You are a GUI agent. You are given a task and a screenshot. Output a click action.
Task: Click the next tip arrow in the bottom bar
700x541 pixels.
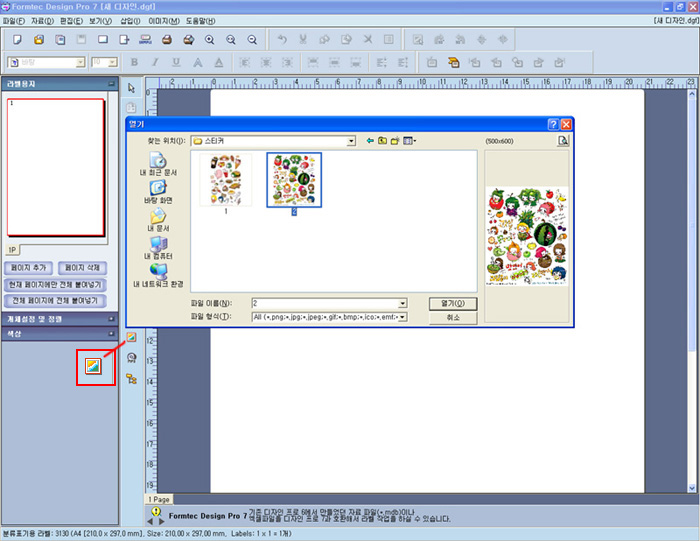point(162,521)
